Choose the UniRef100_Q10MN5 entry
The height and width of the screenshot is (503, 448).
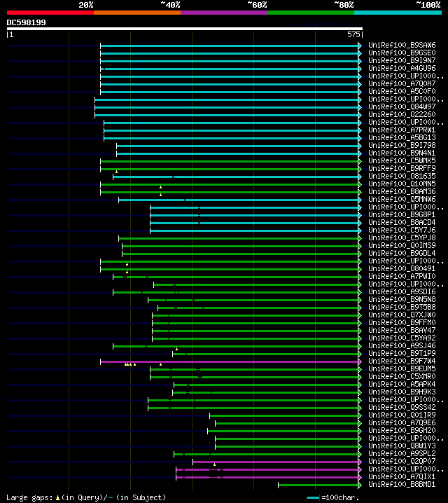[402, 184]
